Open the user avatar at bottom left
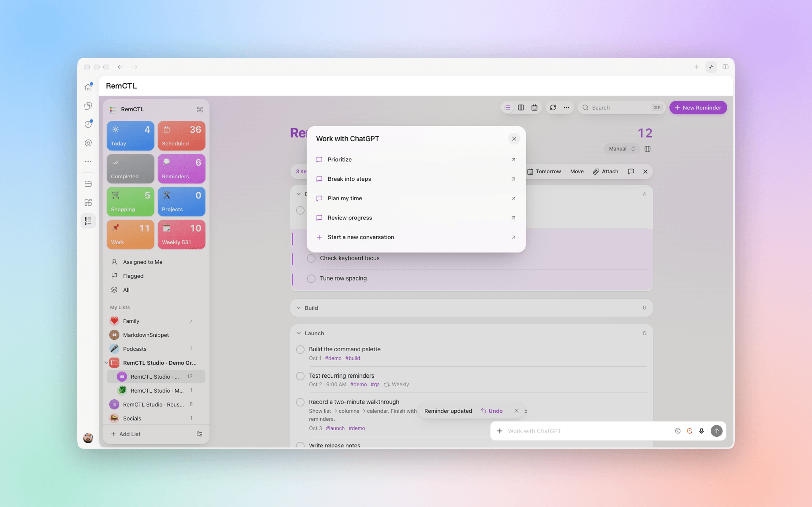The width and height of the screenshot is (812, 507). point(88,438)
